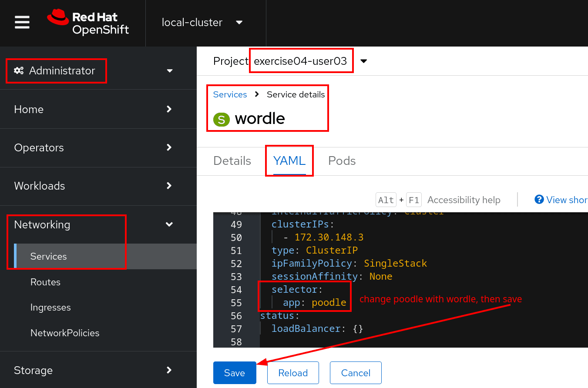588x388 pixels.
Task: Reload the YAML editor
Action: 293,373
